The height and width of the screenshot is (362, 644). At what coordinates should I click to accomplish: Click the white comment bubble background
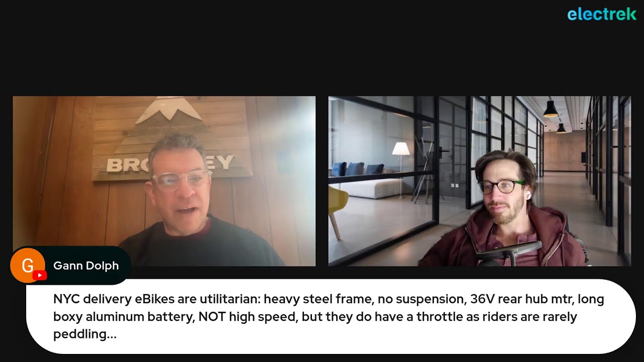331,316
